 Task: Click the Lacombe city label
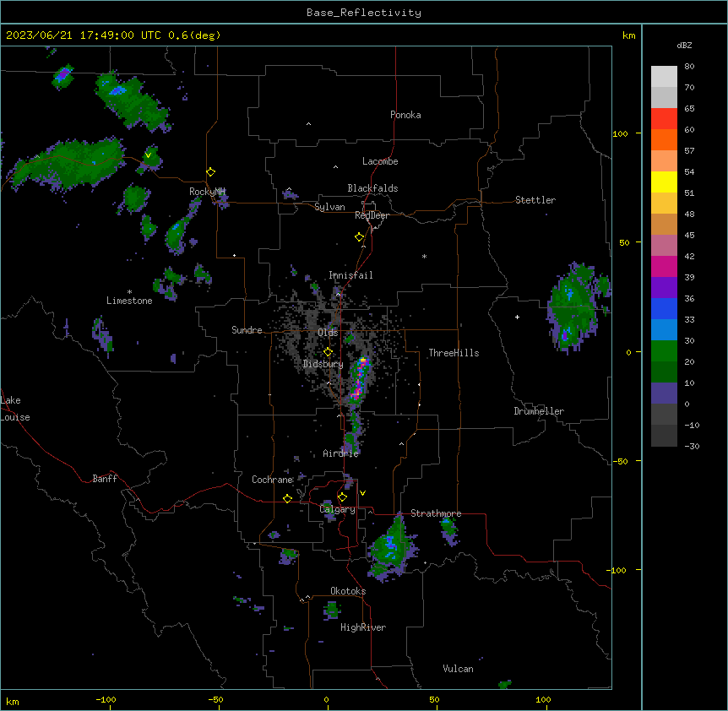click(380, 161)
